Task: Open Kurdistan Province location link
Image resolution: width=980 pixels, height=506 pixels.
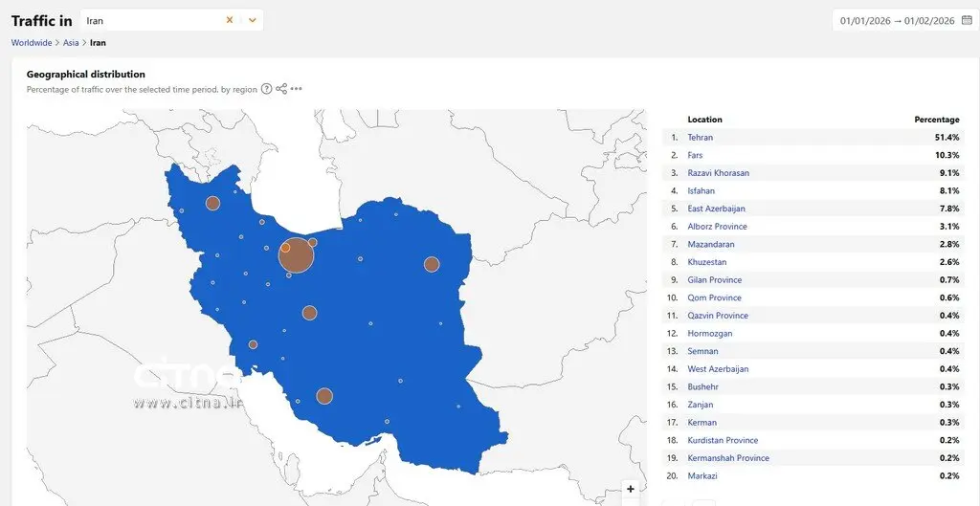Action: pos(723,440)
